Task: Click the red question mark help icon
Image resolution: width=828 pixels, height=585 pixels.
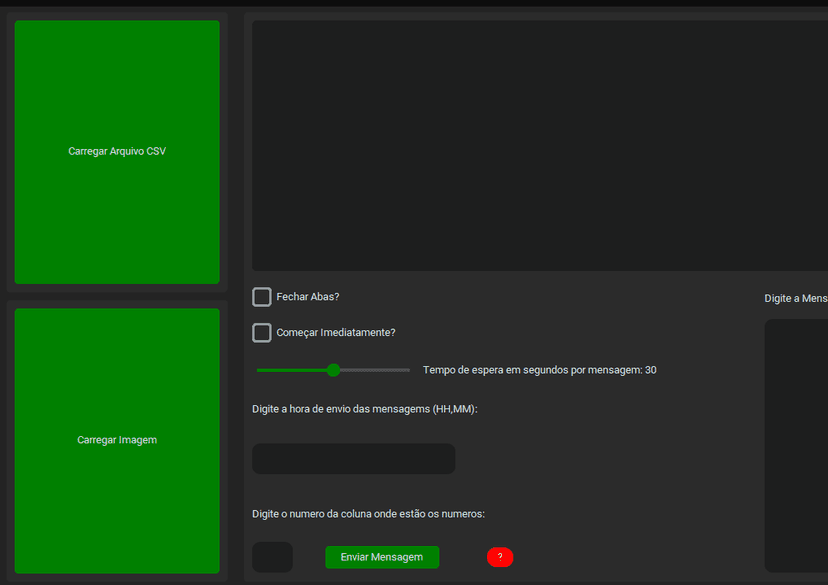Action: tap(500, 557)
